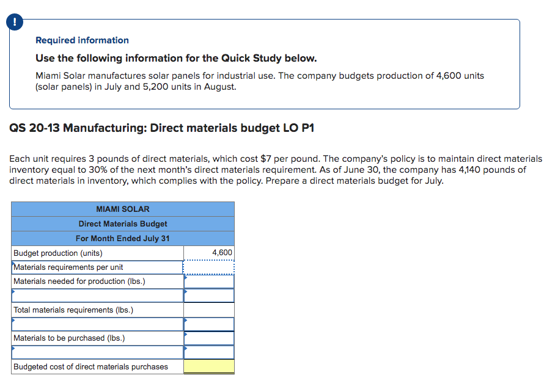This screenshot has height=392, width=544.
Task: Click value field above Budgeted cost row
Action: tap(209, 352)
